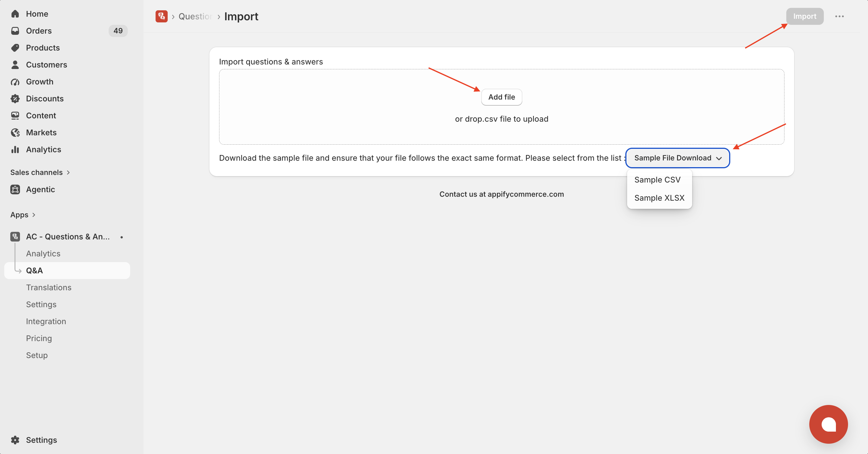Click the Markets globe icon

(x=15, y=133)
